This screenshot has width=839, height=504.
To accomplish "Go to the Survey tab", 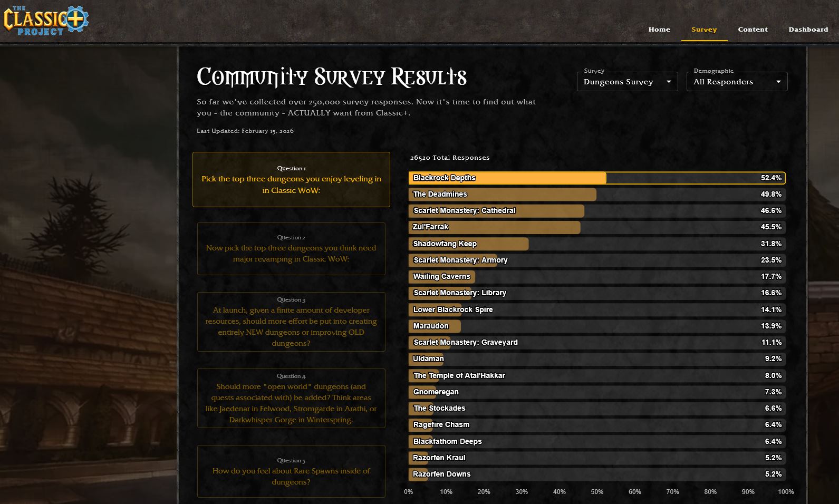I will click(x=704, y=30).
